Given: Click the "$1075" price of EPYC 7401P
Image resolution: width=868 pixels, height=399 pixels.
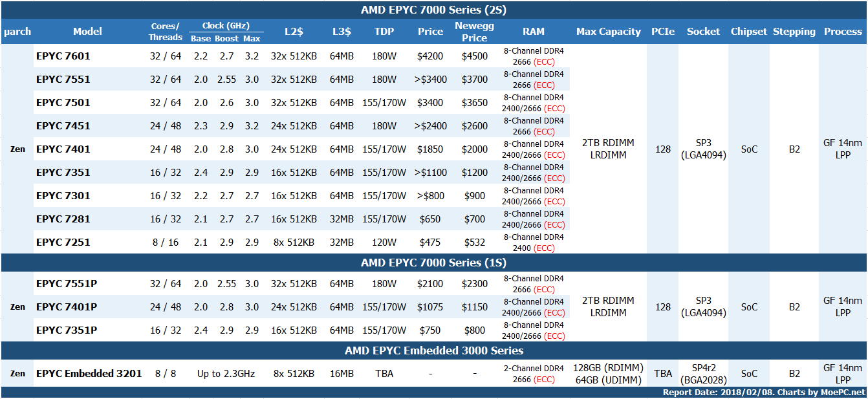Looking at the screenshot, I should tap(430, 307).
